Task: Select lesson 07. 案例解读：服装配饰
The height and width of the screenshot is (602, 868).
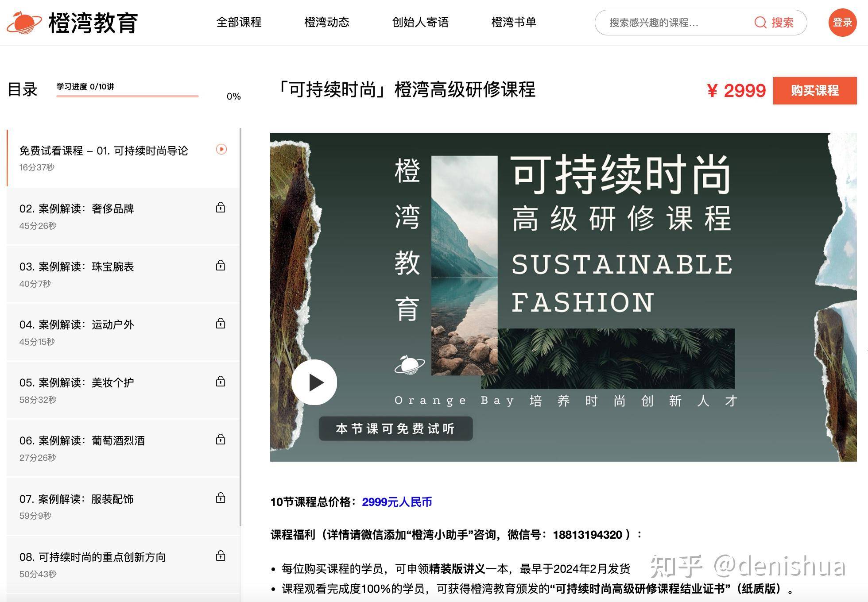Action: point(123,506)
